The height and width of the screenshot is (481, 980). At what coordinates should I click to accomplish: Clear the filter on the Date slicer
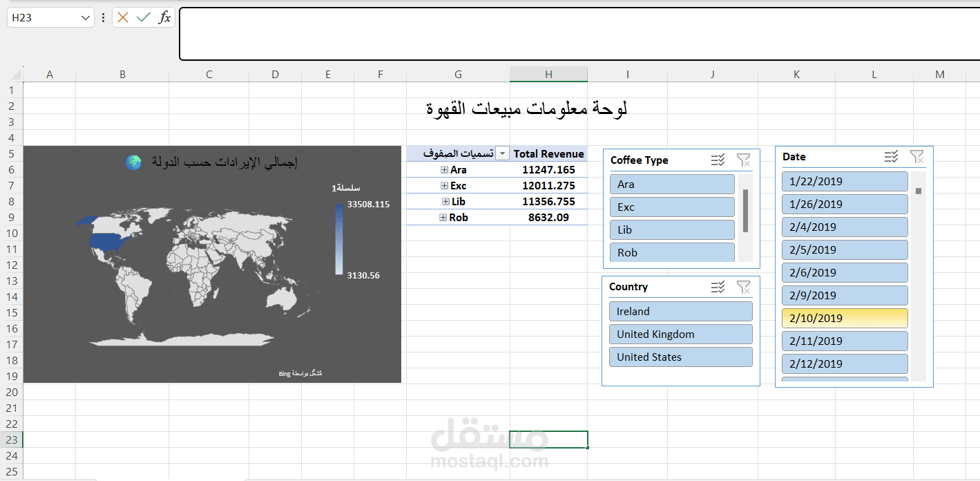(917, 157)
